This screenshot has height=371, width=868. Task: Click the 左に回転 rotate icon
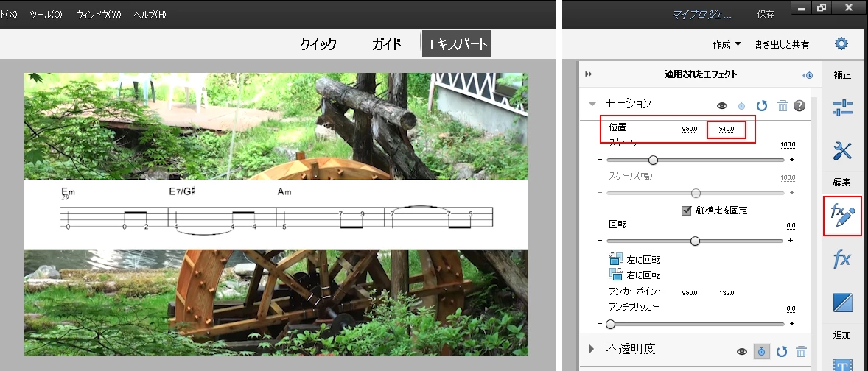pos(616,259)
